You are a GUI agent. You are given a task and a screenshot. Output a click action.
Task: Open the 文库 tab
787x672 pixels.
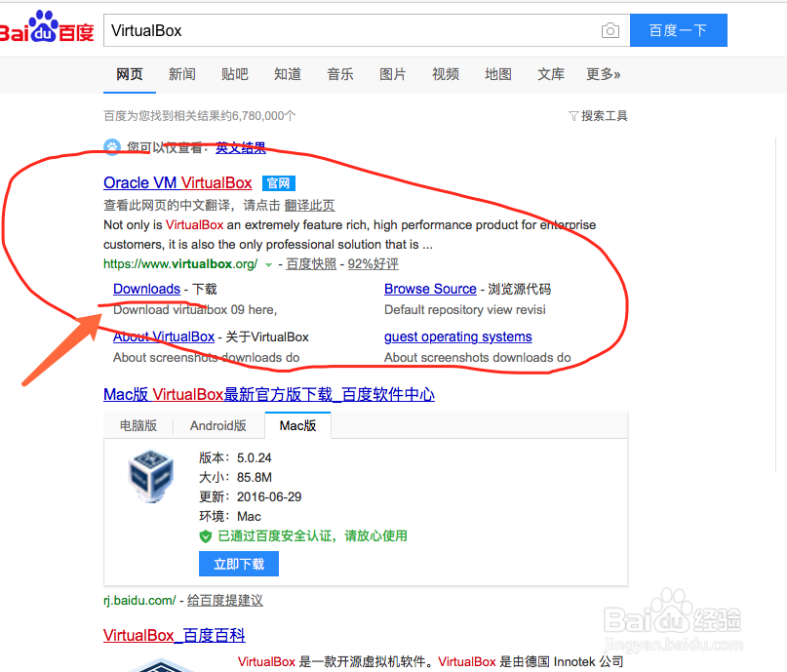[x=551, y=74]
